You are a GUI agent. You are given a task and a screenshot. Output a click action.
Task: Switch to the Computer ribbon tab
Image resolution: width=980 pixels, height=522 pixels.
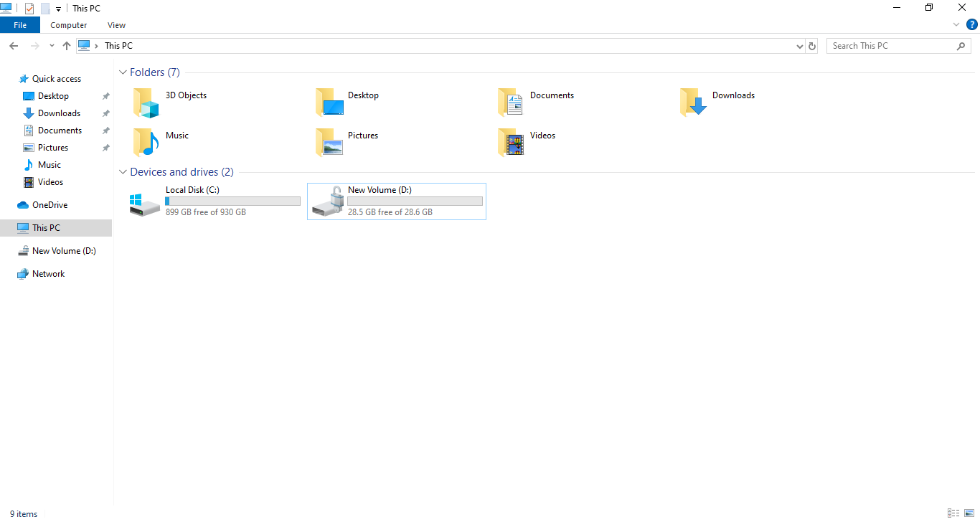click(69, 25)
